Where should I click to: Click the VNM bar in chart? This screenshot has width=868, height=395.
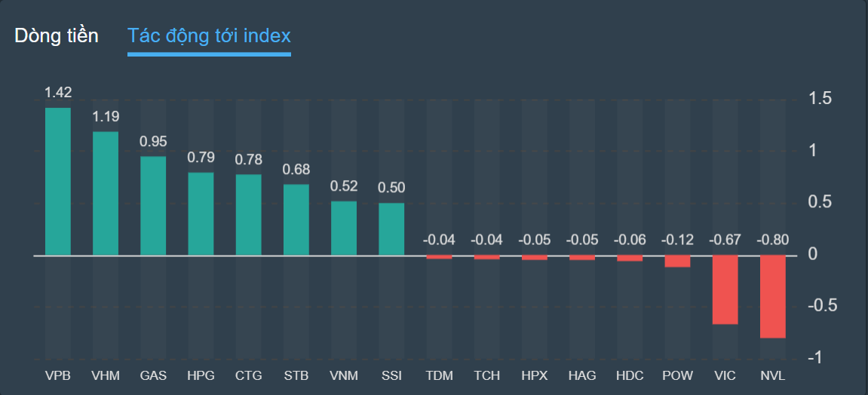click(344, 228)
